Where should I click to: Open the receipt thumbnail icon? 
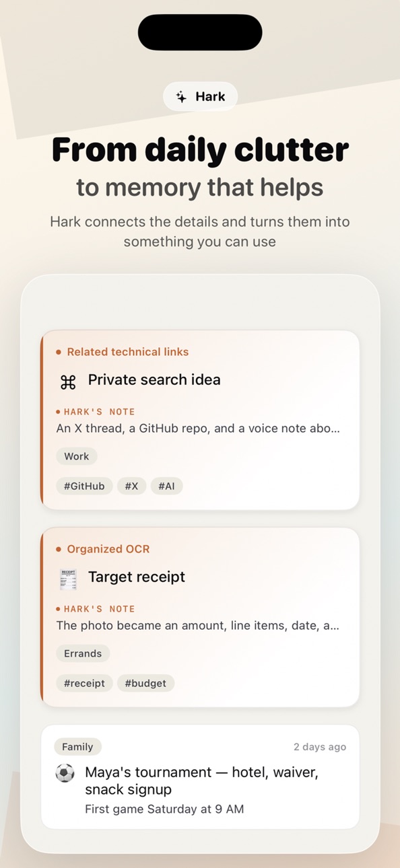coord(68,579)
